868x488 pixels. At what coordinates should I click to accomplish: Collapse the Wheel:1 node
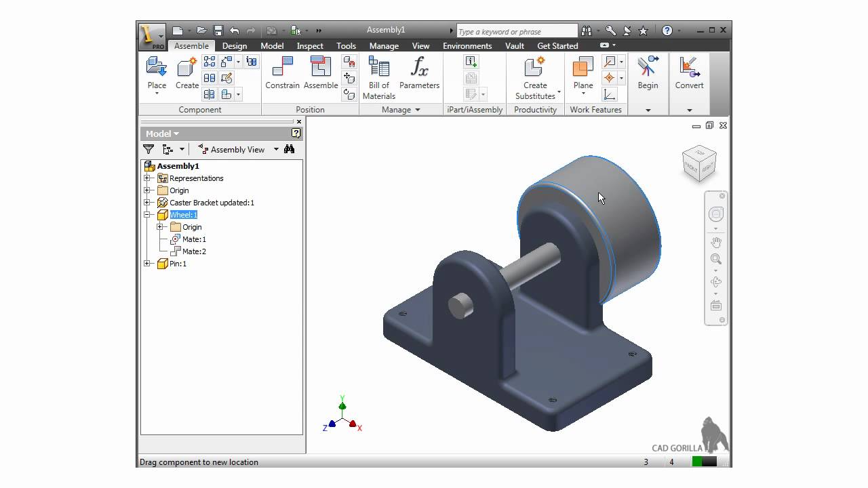147,215
